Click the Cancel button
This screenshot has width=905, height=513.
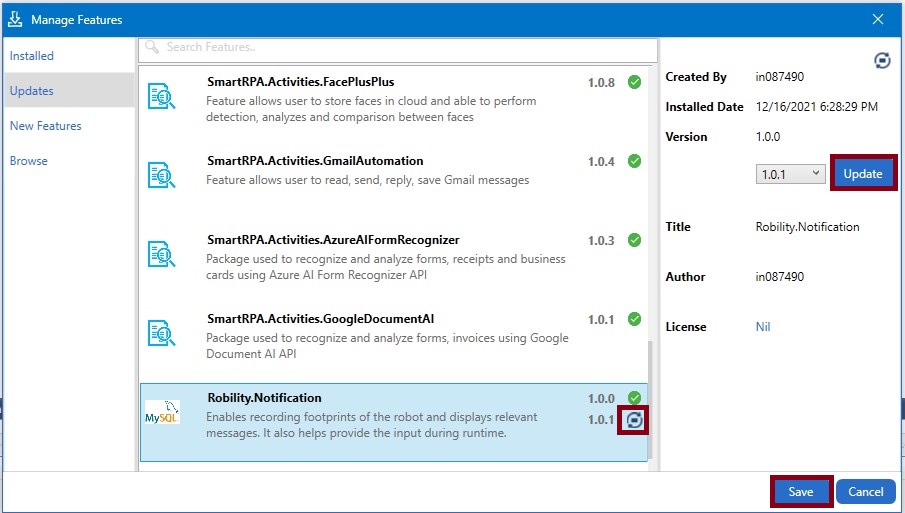click(865, 491)
